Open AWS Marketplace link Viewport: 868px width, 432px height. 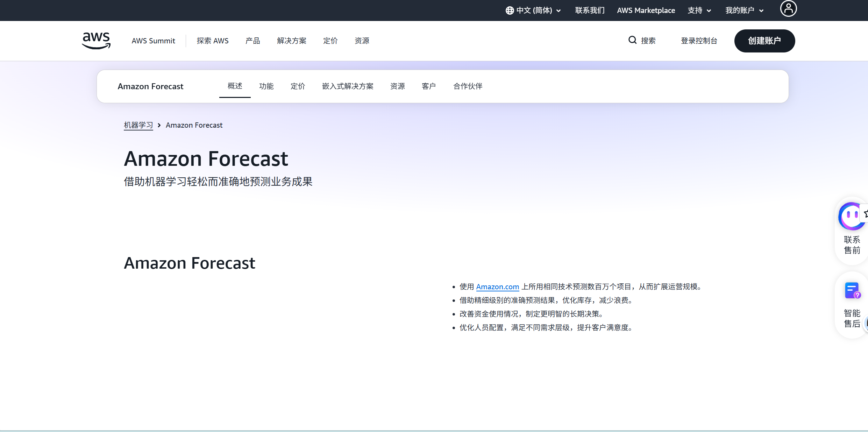pyautogui.click(x=646, y=10)
